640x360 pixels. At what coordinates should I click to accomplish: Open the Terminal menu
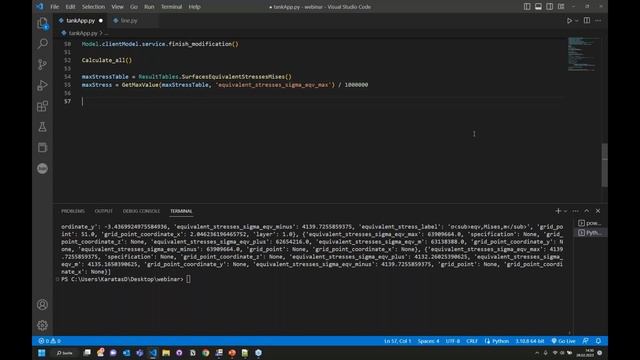tap(171, 7)
